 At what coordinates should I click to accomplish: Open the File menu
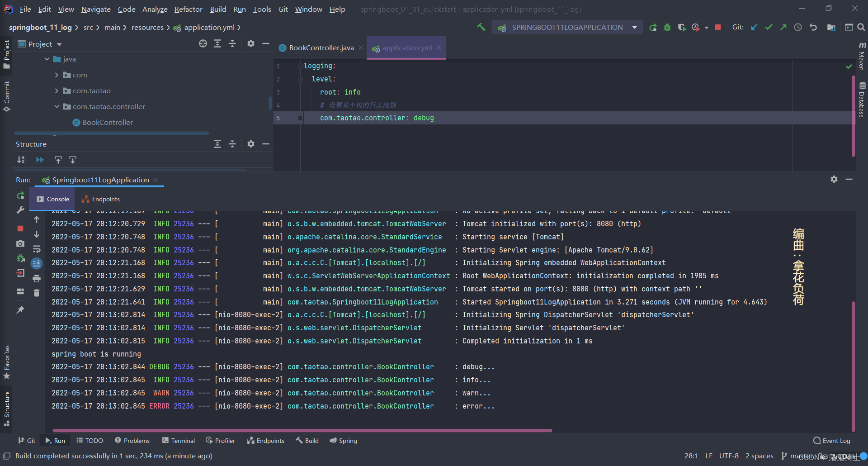pos(25,9)
